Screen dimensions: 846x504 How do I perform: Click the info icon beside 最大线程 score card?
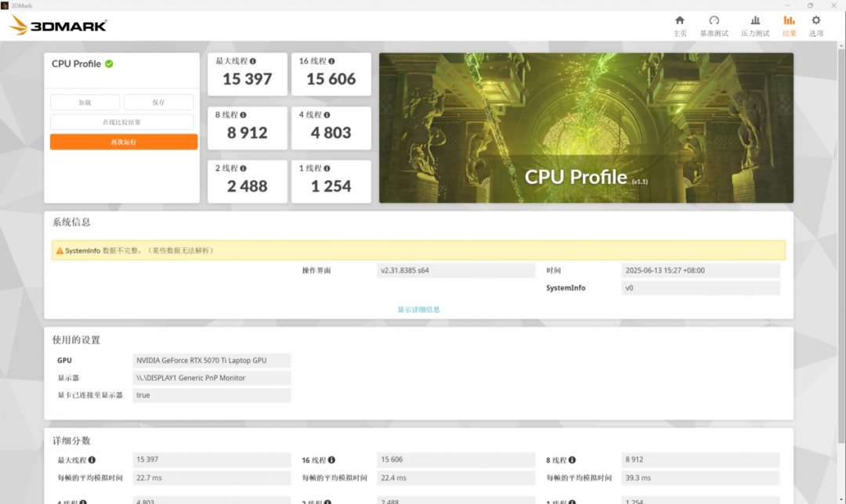(x=252, y=62)
